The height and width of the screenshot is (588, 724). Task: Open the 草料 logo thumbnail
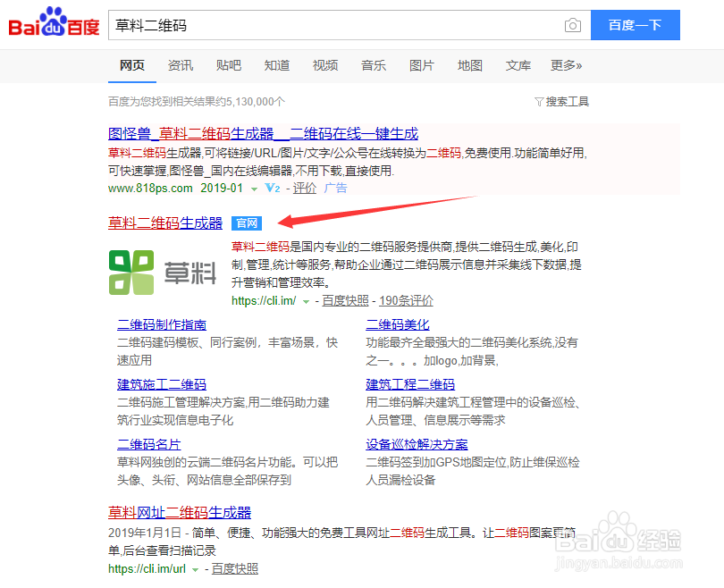coord(163,273)
